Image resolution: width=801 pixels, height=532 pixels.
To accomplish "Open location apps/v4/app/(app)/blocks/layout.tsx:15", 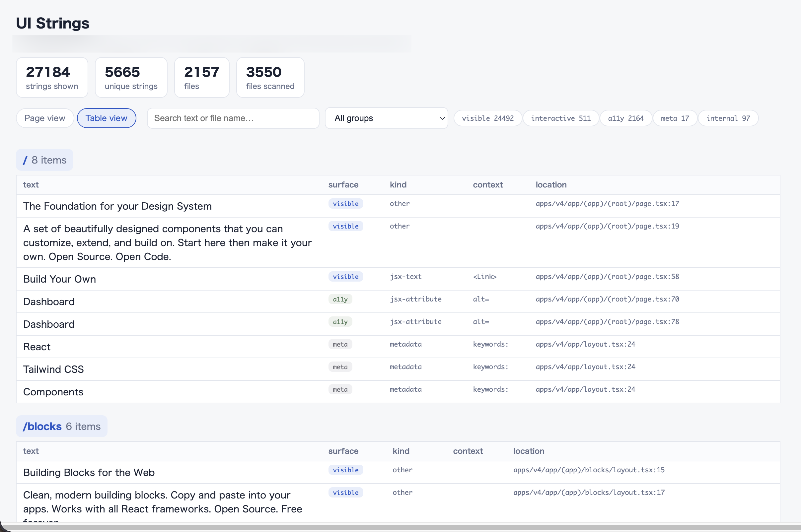I will click(589, 470).
